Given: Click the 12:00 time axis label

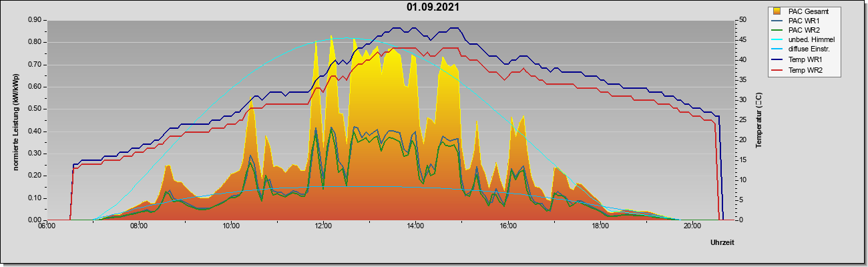Looking at the screenshot, I should pyautogui.click(x=323, y=226).
